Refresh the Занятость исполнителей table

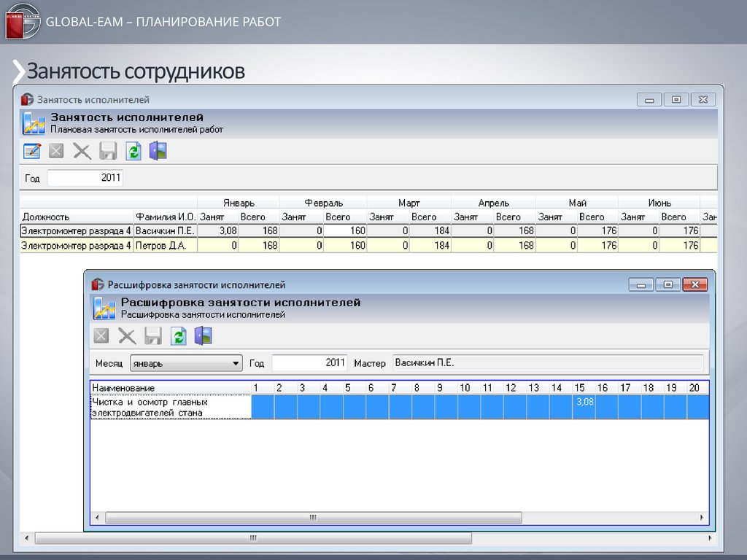[x=133, y=151]
